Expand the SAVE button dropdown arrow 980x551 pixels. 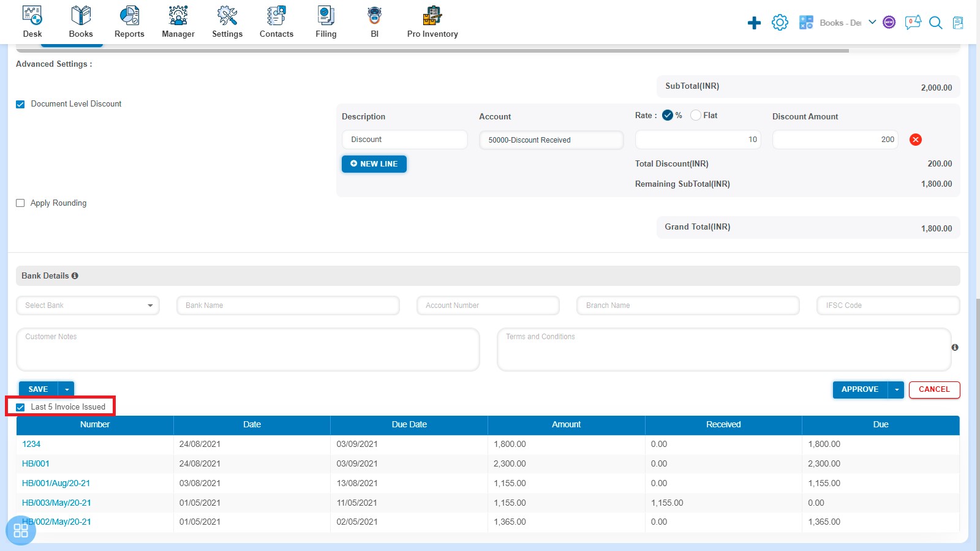tap(67, 389)
